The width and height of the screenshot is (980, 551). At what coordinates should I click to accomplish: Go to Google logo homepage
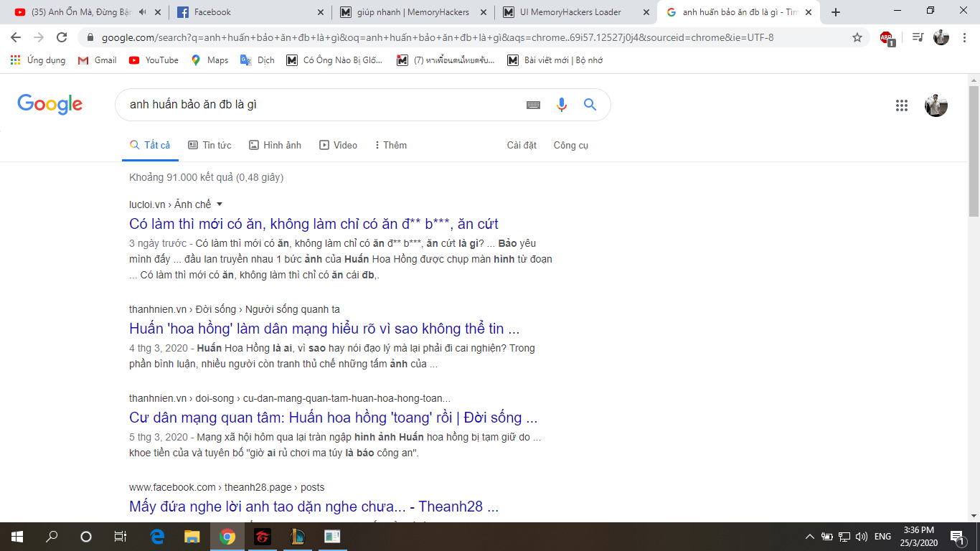50,105
